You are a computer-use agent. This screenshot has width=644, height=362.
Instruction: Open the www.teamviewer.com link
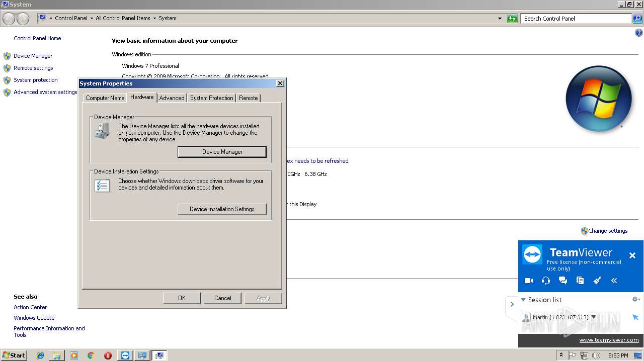pyautogui.click(x=609, y=340)
